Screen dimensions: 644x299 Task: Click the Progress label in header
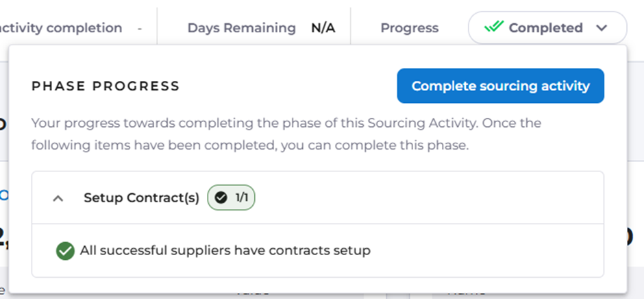(409, 28)
